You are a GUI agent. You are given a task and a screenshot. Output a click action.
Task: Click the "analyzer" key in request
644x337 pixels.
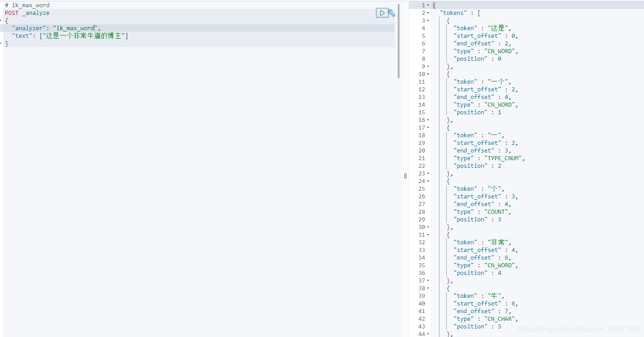(29, 28)
